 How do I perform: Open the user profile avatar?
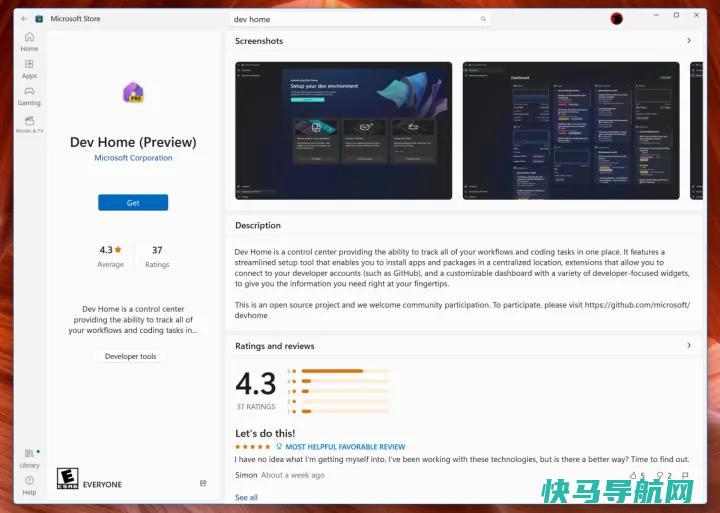617,18
